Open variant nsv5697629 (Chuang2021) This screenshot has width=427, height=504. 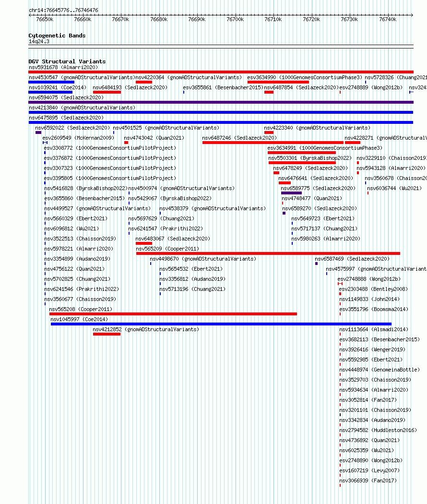coord(161,218)
